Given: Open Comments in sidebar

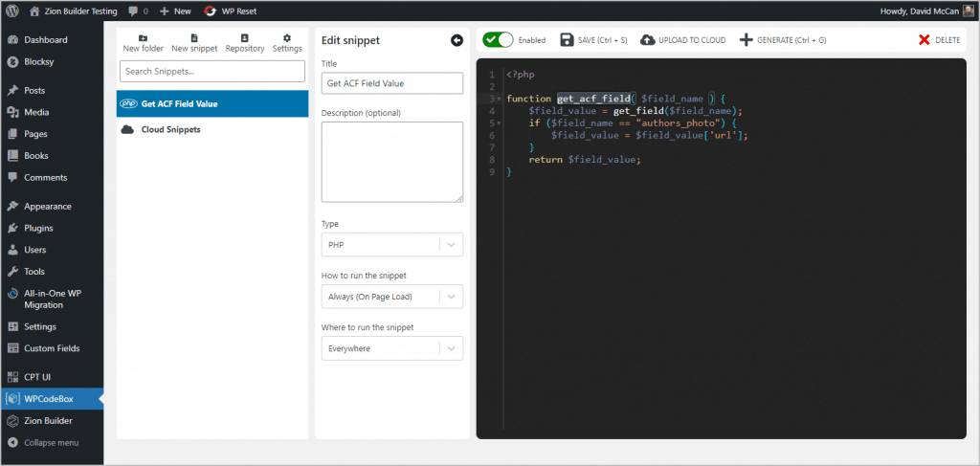Looking at the screenshot, I should pyautogui.click(x=52, y=177).
